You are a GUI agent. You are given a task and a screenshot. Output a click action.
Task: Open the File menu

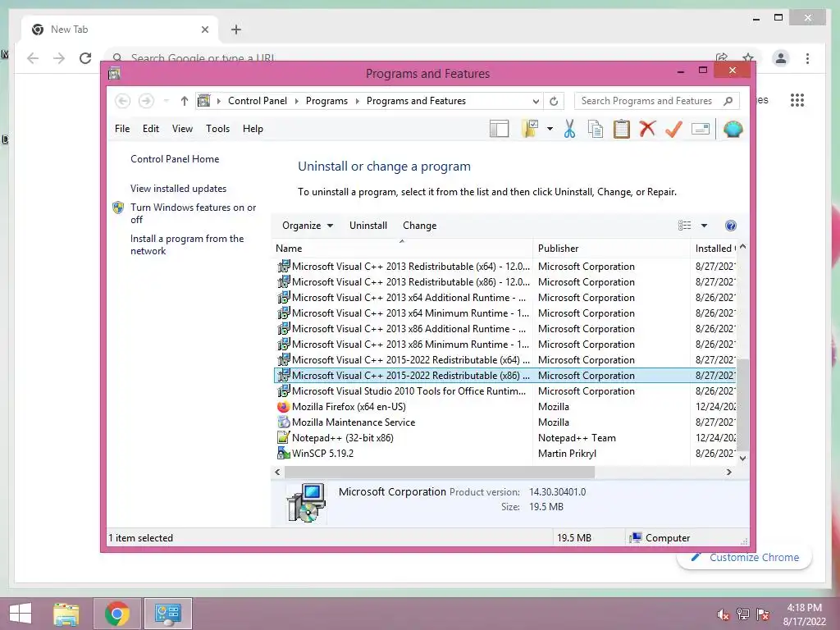(x=122, y=129)
